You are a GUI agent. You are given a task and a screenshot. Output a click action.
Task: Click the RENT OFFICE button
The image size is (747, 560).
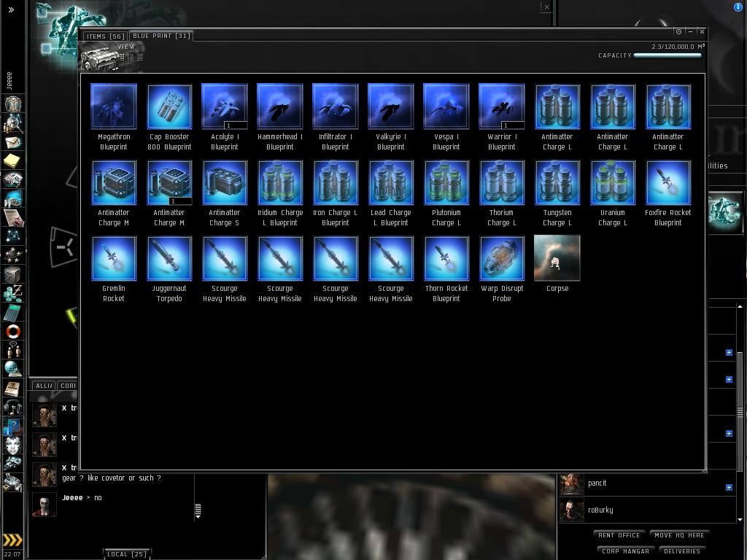pos(619,535)
